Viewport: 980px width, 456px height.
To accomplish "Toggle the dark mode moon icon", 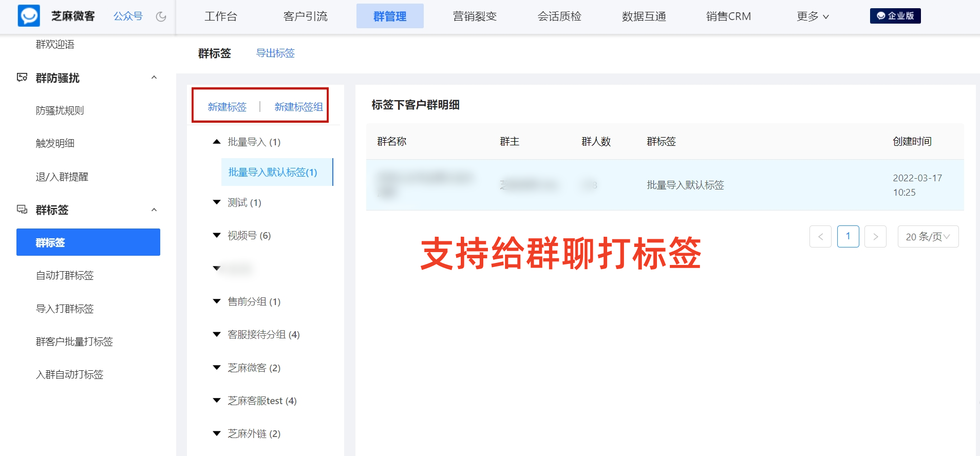I will coord(161,16).
